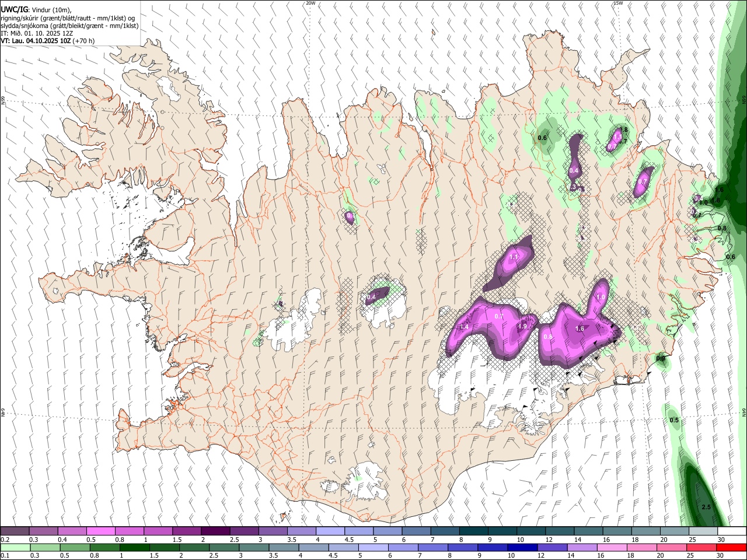This screenshot has height=560, width=747.
Task: Click the '0.9' value near the southeast coast
Action: tap(661, 358)
